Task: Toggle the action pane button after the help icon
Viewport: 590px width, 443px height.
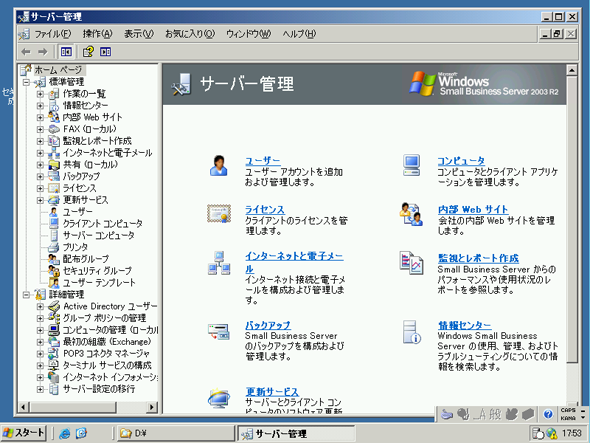Action: (105, 52)
